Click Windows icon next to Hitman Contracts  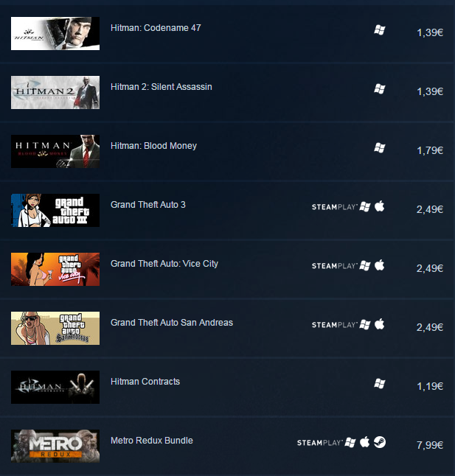[x=379, y=384]
